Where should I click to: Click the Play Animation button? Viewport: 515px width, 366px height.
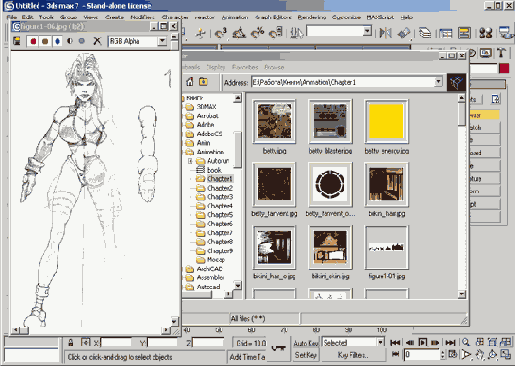(423, 342)
